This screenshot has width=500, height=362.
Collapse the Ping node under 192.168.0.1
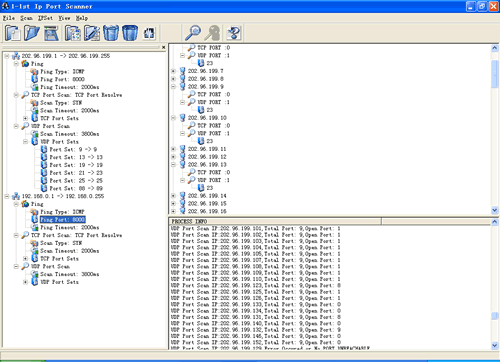(x=16, y=204)
